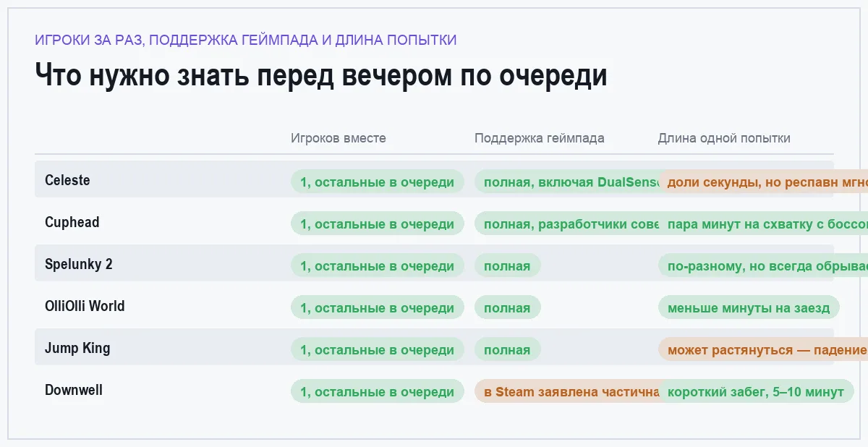Click Jump King's 'полная' gamepad pill
868x447 pixels.
pos(507,349)
